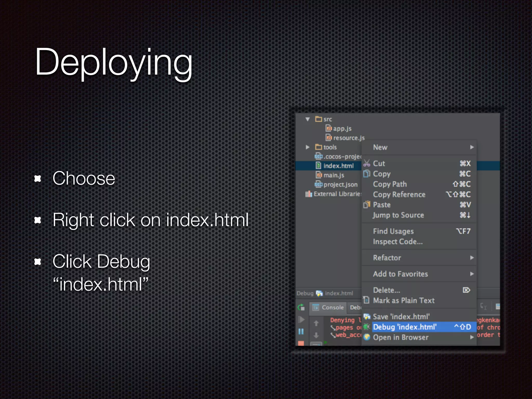Click the blue Pause Program icon
This screenshot has height=399, width=532.
[x=301, y=331]
